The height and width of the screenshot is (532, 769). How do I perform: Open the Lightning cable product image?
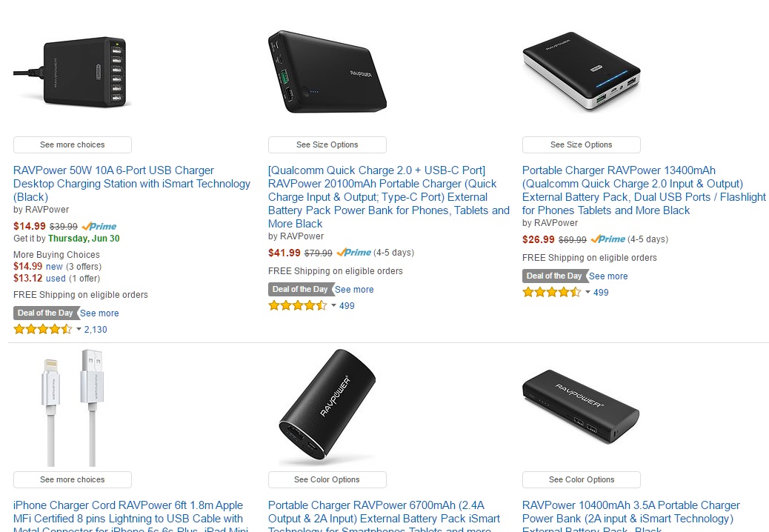[72, 406]
